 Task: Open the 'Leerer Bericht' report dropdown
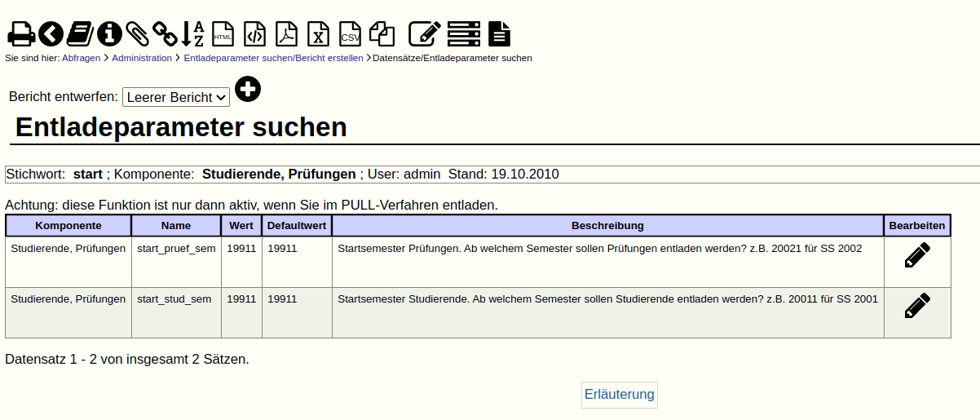pyautogui.click(x=176, y=97)
